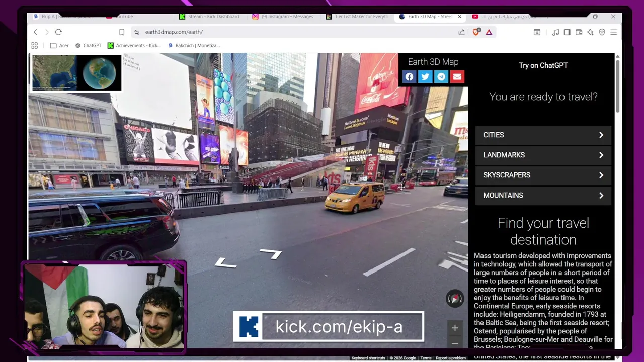Click the Street View compass
The height and width of the screenshot is (362, 644).
454,299
